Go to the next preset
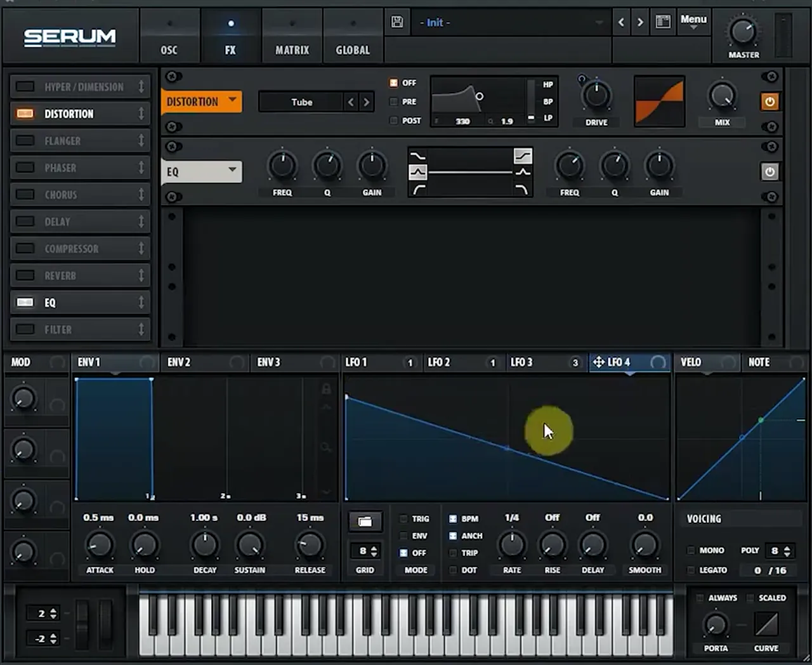Viewport: 812px width, 665px height. pyautogui.click(x=640, y=22)
